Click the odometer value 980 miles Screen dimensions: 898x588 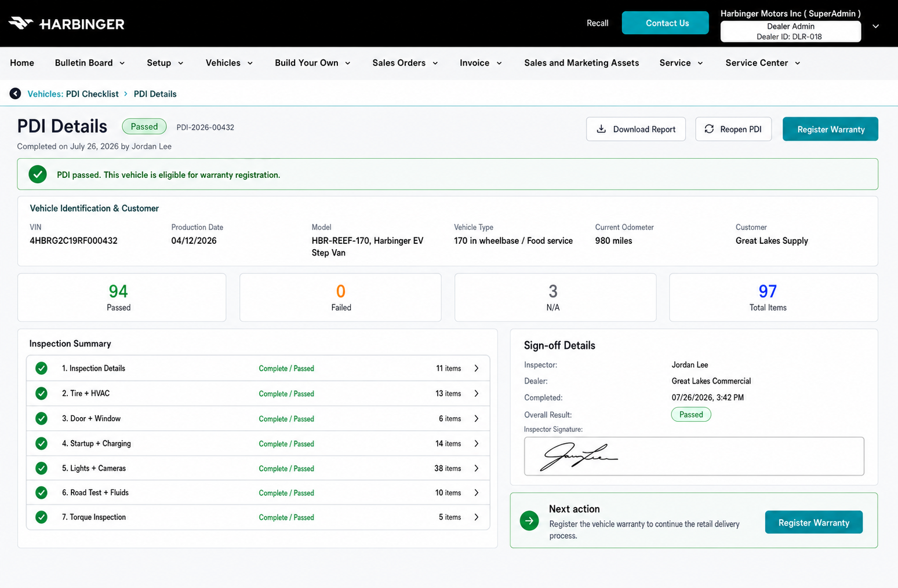click(613, 241)
